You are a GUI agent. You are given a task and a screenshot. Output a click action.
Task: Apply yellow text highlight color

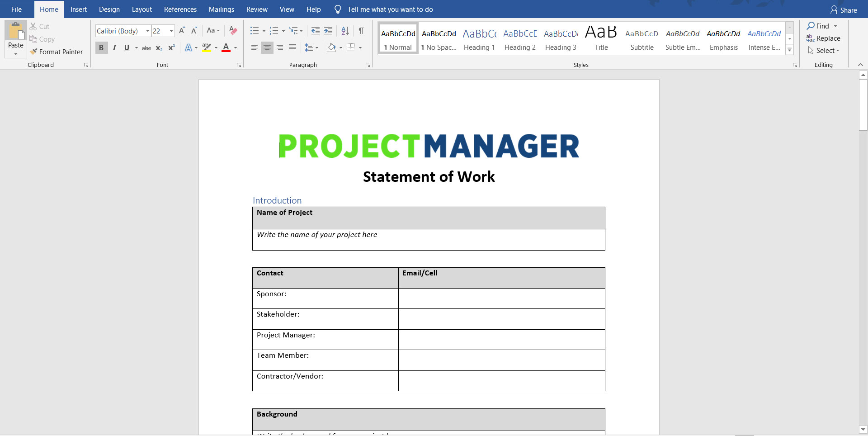tap(207, 47)
